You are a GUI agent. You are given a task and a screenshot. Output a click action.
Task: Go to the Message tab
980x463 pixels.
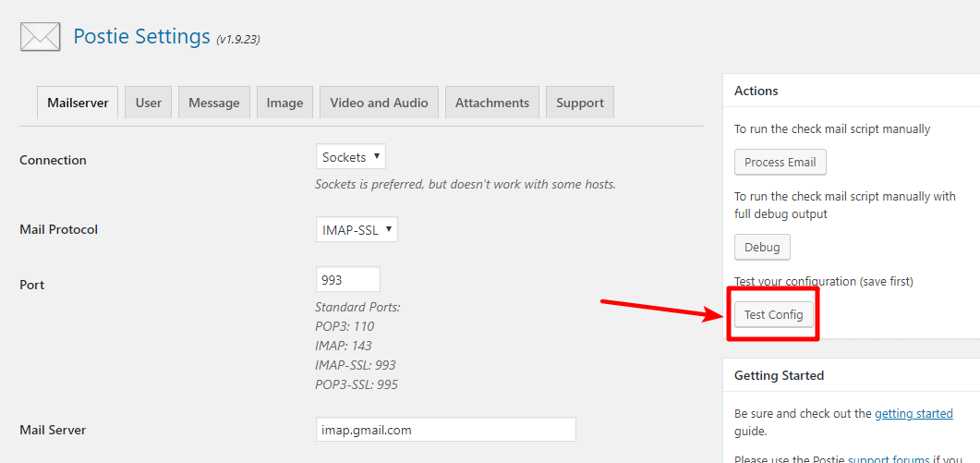(x=213, y=103)
